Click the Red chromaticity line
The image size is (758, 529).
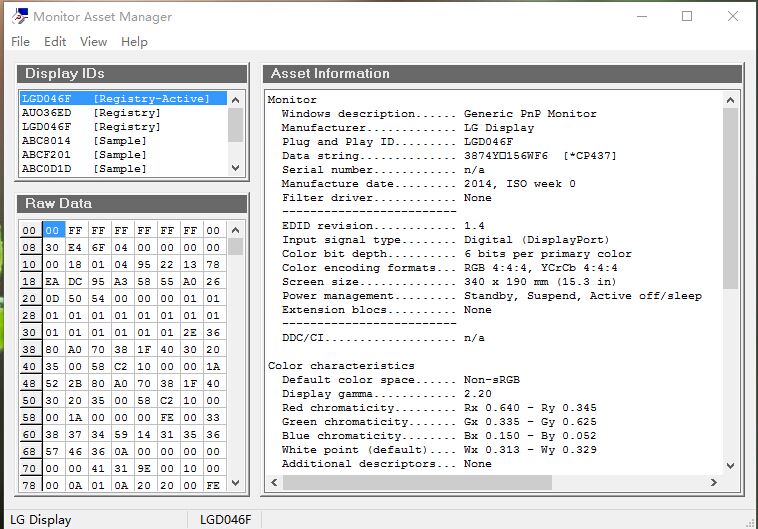439,408
